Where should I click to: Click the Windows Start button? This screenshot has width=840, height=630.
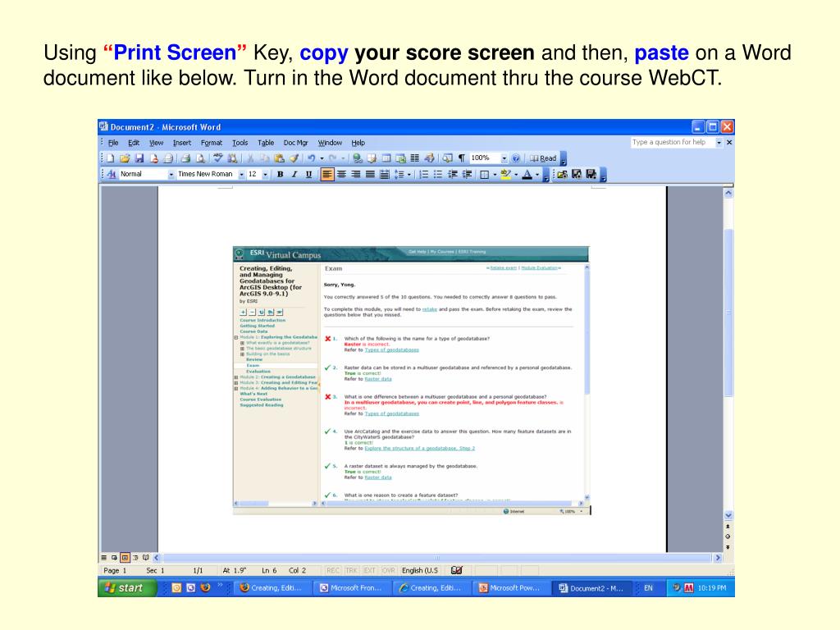[x=127, y=587]
